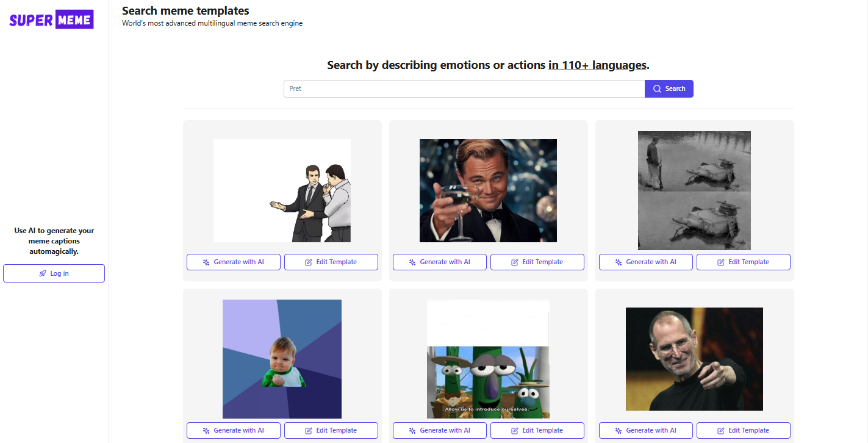The height and width of the screenshot is (443, 868).
Task: Click sparkle icon under the Leonardo toast meme
Action: [412, 262]
